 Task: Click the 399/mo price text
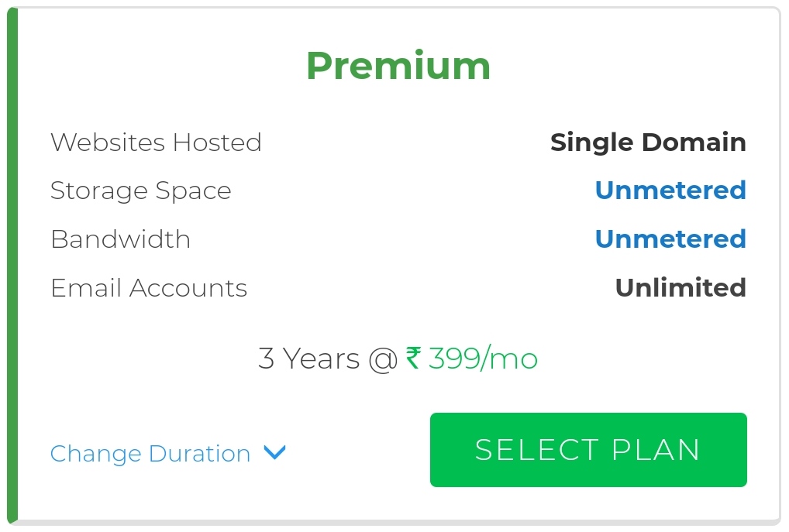(x=483, y=359)
